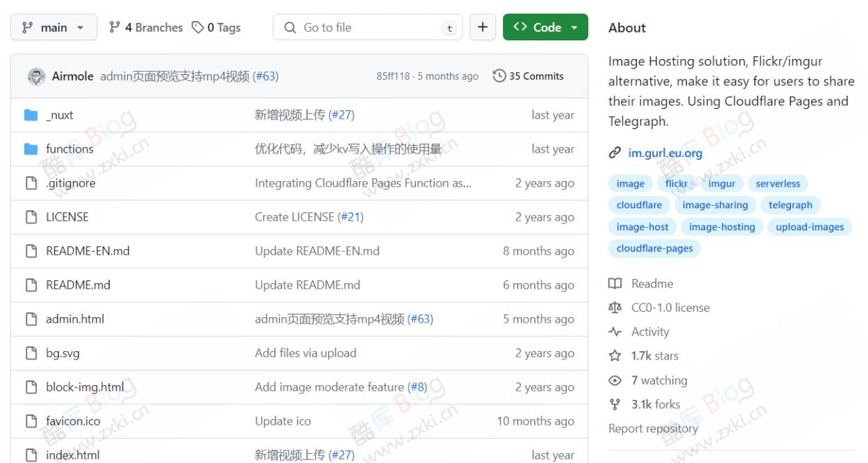The image size is (868, 463).
Task: Click the forks icon showing 3.1k
Action: [615, 404]
